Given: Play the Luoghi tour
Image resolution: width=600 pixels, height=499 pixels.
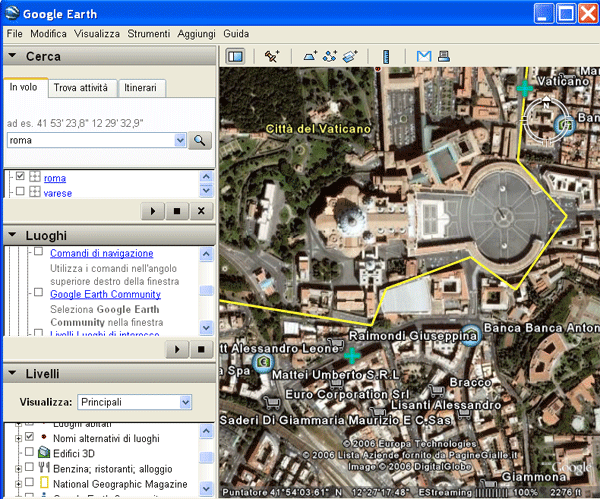Looking at the screenshot, I should (177, 349).
